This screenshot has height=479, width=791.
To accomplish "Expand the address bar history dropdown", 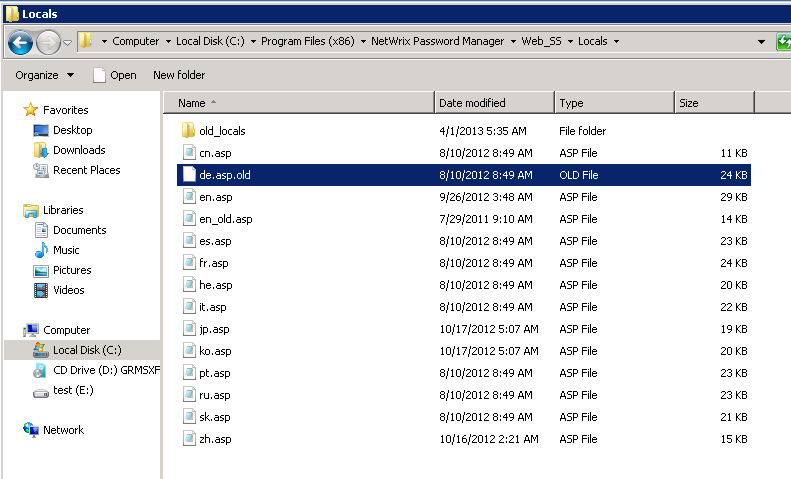I will [x=761, y=41].
